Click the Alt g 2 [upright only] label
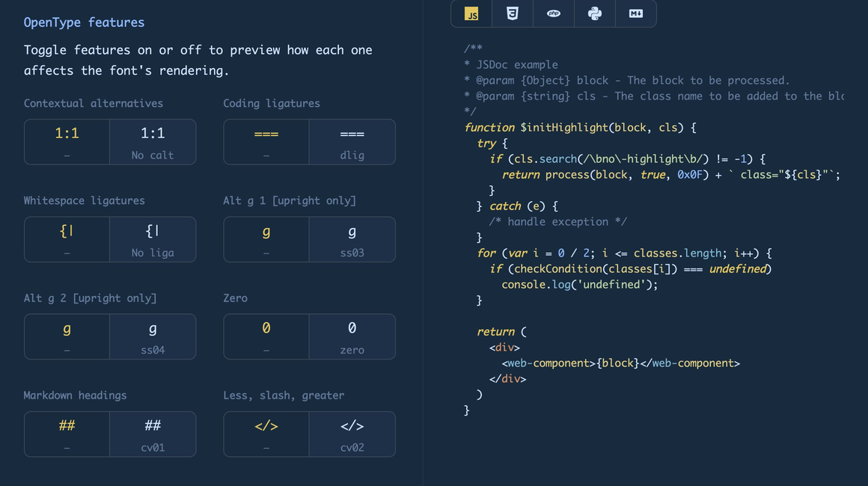The image size is (868, 486). point(91,298)
